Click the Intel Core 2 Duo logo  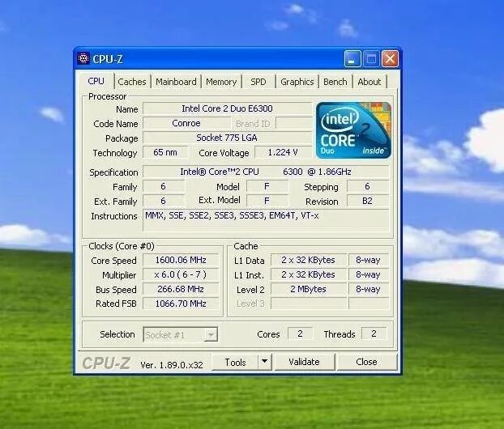tap(353, 130)
